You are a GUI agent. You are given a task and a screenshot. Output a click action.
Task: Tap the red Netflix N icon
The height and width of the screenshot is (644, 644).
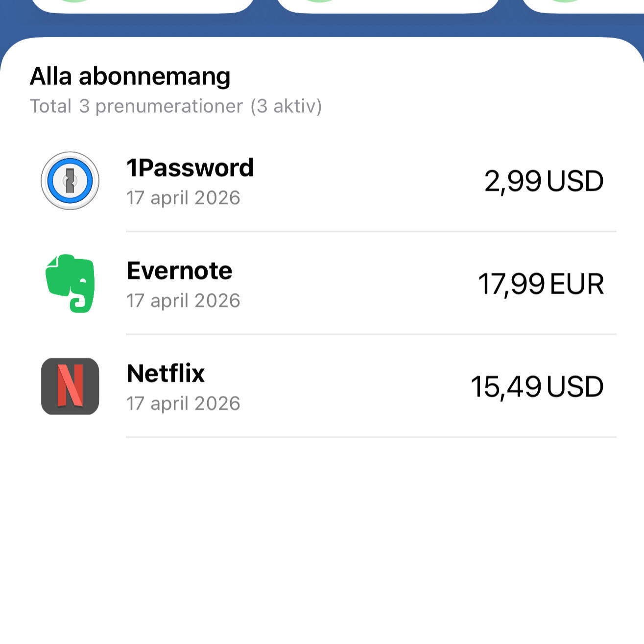coord(70,386)
